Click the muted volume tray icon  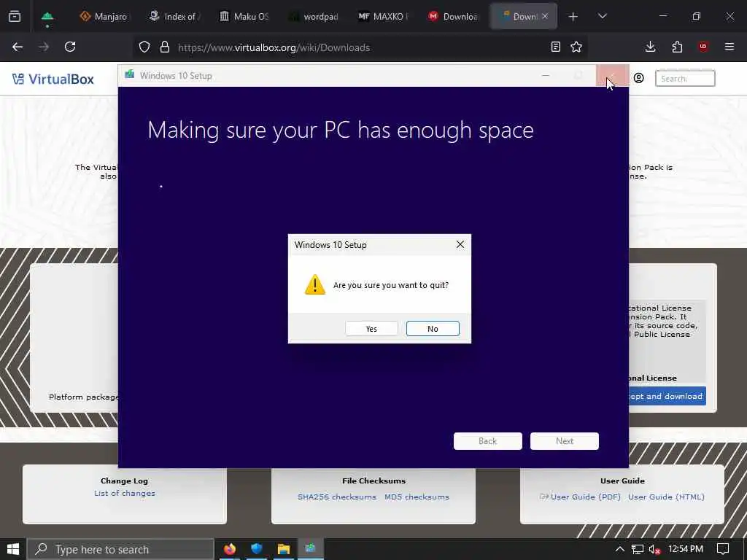655,550
